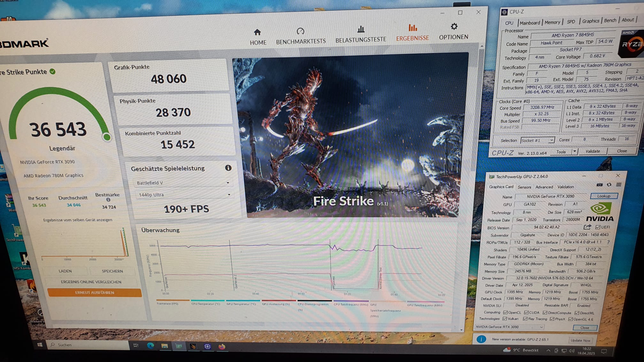Viewport: 644px width, 362px height.
Task: Take GPU-Z screenshot with camera icon
Action: coord(600,185)
